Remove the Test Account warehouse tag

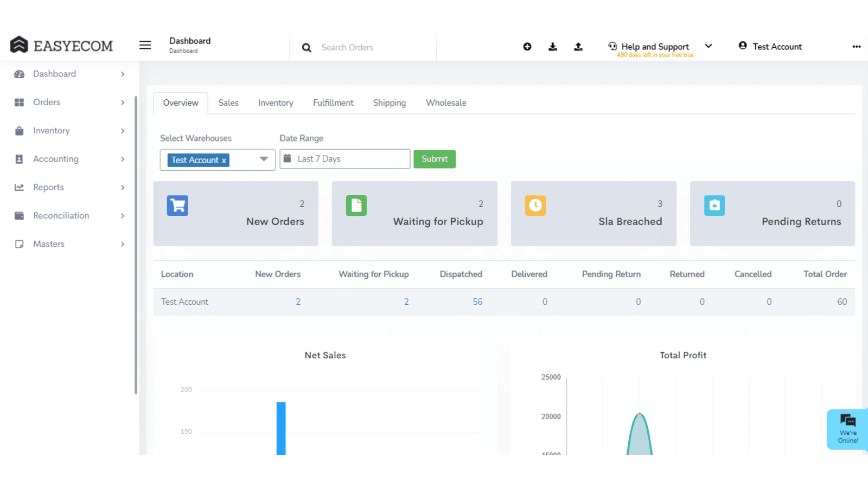[224, 160]
